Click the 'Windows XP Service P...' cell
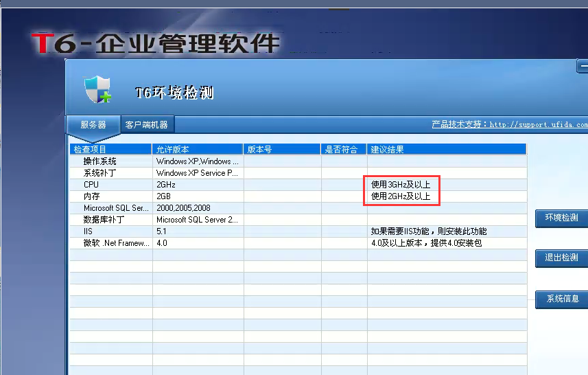This screenshot has height=375, width=588. pyautogui.click(x=197, y=173)
